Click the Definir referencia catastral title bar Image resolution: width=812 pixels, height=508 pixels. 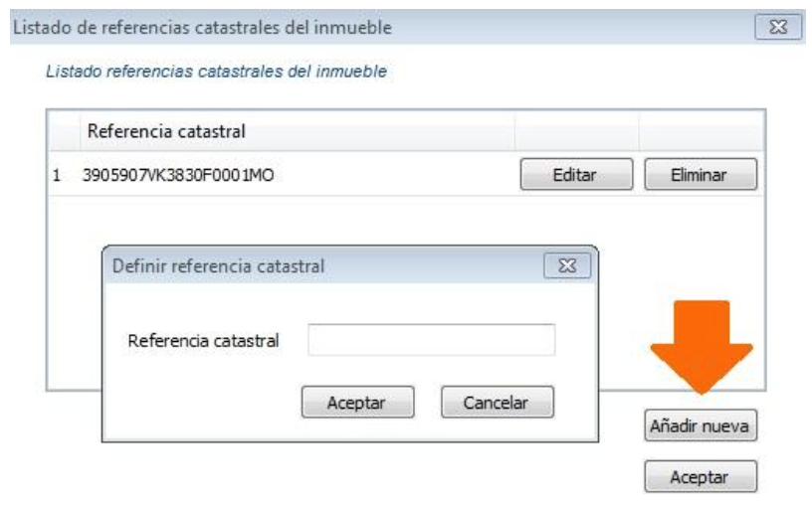click(299, 266)
